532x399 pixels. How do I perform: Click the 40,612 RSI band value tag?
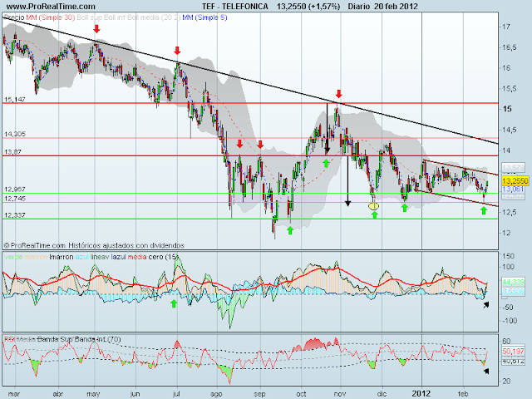coord(513,362)
